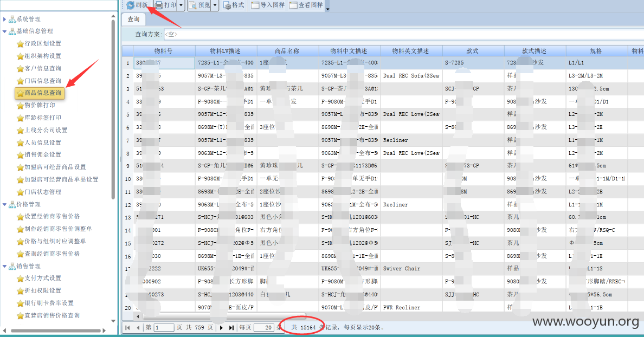Select the 'Swiver Chair' cell in row 17
This screenshot has width=644, height=337.
point(411,268)
